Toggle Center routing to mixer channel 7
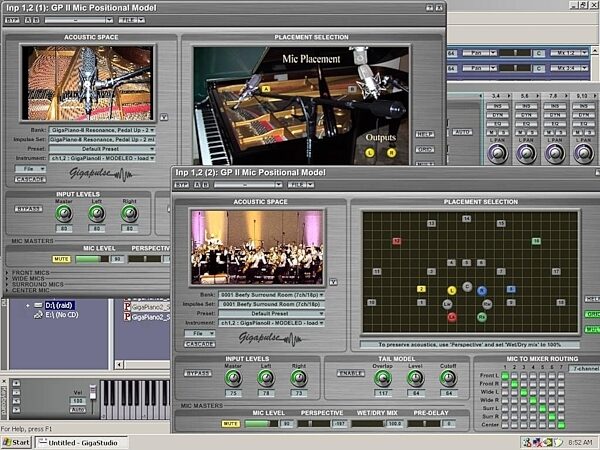This screenshot has width=600, height=450. [x=561, y=425]
